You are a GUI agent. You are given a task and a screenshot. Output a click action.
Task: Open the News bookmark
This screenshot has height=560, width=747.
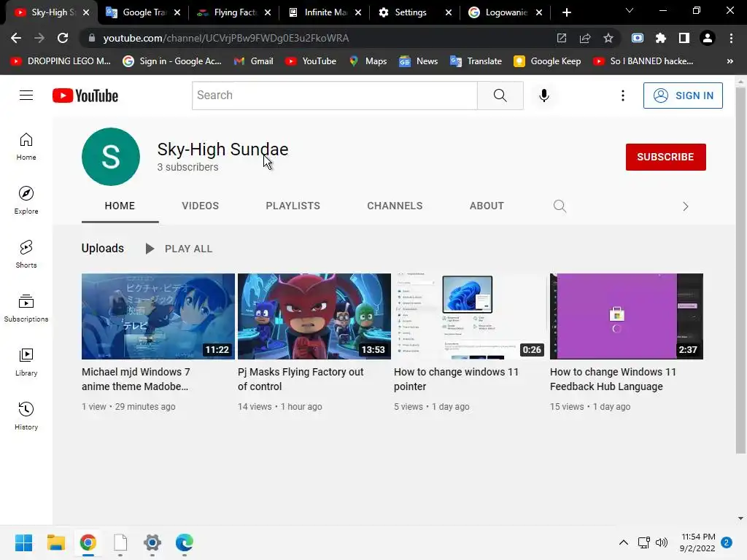click(418, 61)
